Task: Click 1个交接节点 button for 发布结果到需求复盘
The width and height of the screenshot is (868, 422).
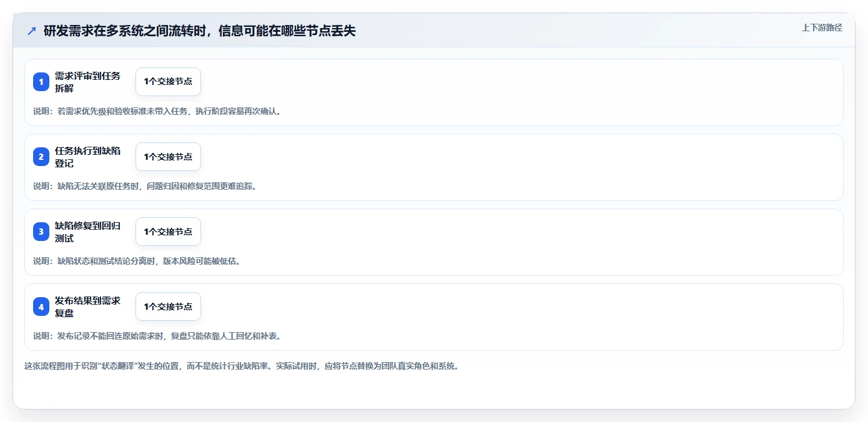Action: [x=168, y=307]
